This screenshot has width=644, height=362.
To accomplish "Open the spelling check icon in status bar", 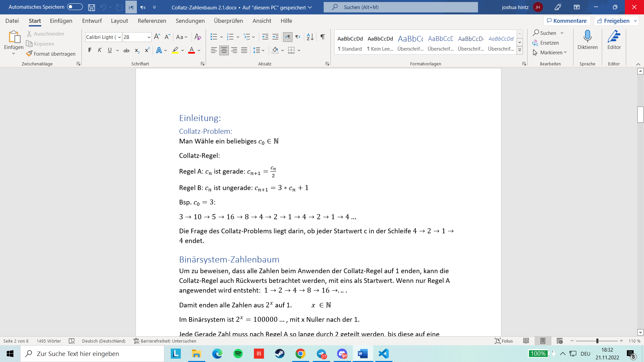I will point(71,341).
